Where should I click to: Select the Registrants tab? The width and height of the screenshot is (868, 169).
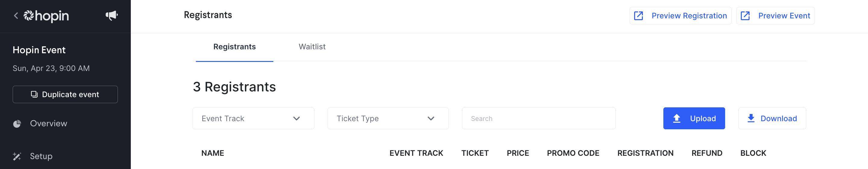tap(234, 47)
